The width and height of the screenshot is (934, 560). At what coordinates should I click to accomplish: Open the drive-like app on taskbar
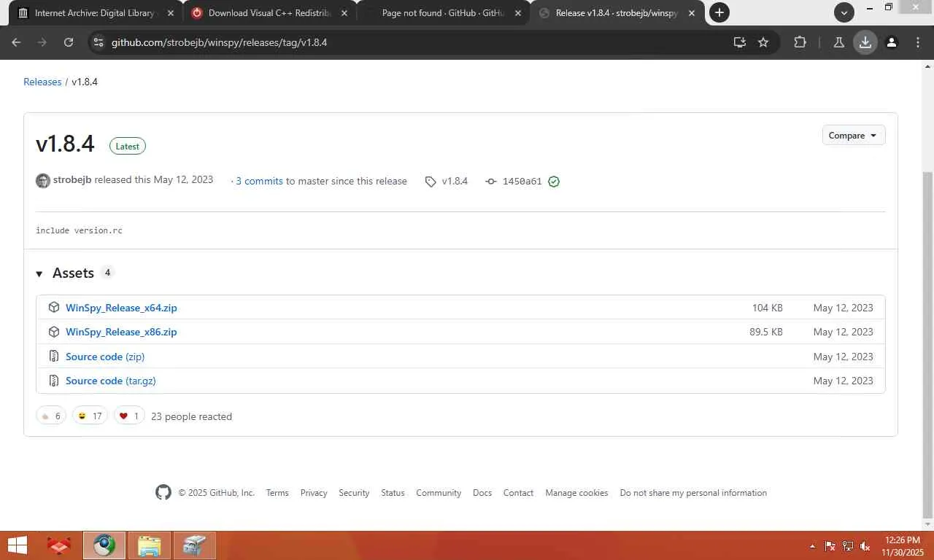(194, 545)
